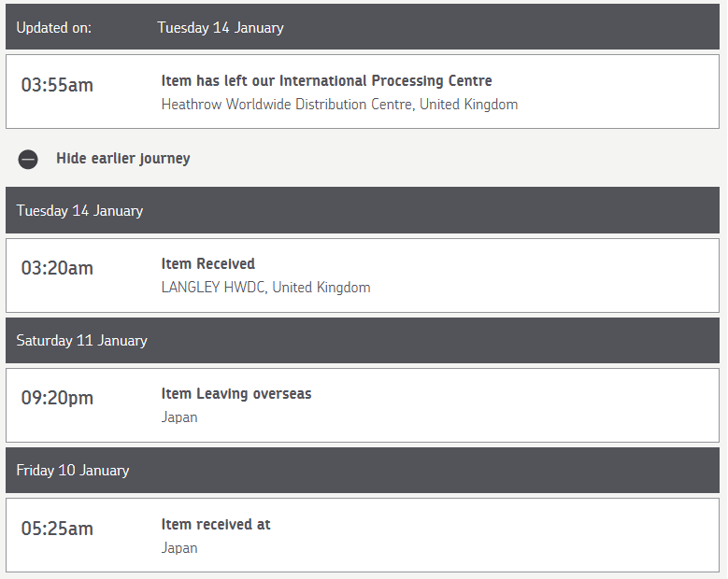Click the Saturday 11 January date bar
This screenshot has height=579, width=728.
pyautogui.click(x=363, y=340)
